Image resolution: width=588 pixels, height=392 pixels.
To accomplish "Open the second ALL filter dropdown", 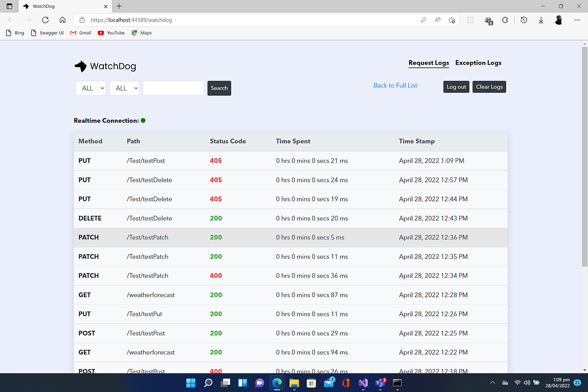I will 124,88.
